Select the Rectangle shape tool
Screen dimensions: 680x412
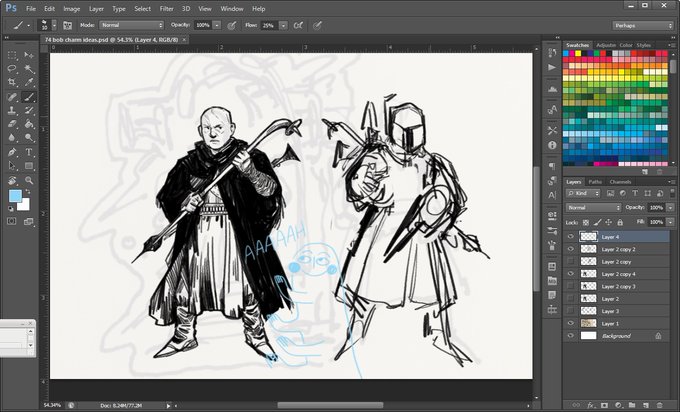pos(29,166)
